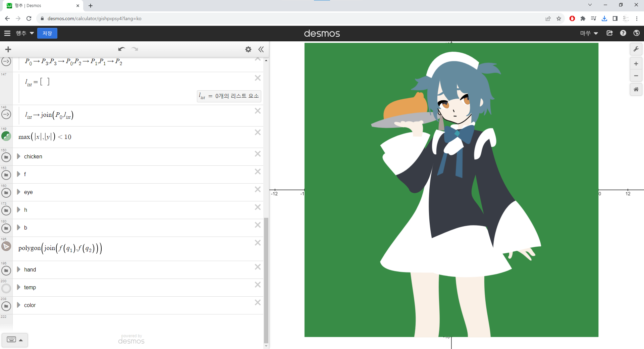
Task: Show the hidden temp folder
Action: tap(6, 288)
